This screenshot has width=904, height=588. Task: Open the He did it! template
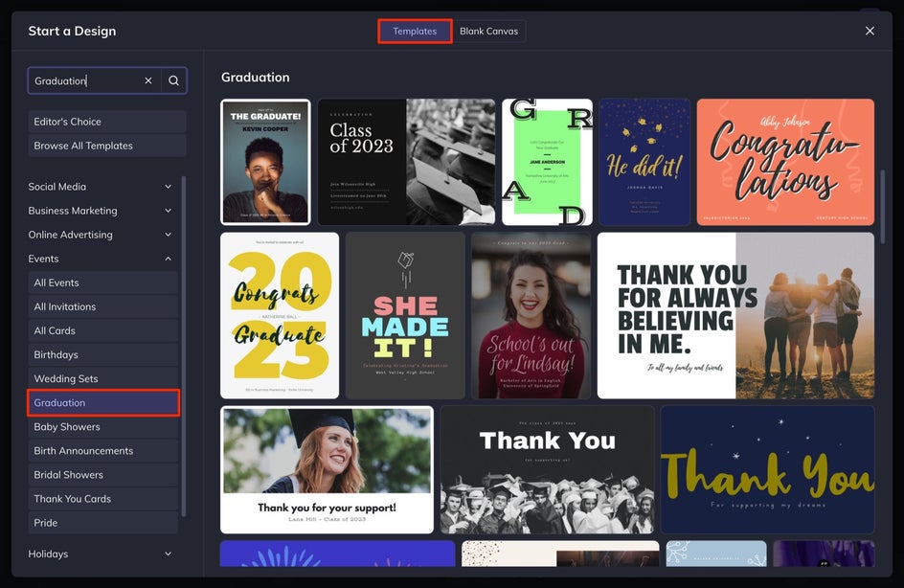click(x=644, y=162)
